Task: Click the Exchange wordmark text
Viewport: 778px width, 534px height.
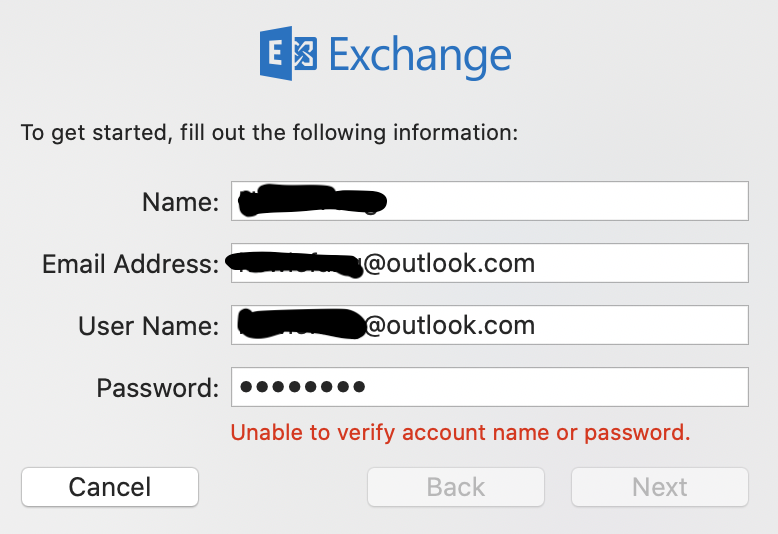Action: 420,55
